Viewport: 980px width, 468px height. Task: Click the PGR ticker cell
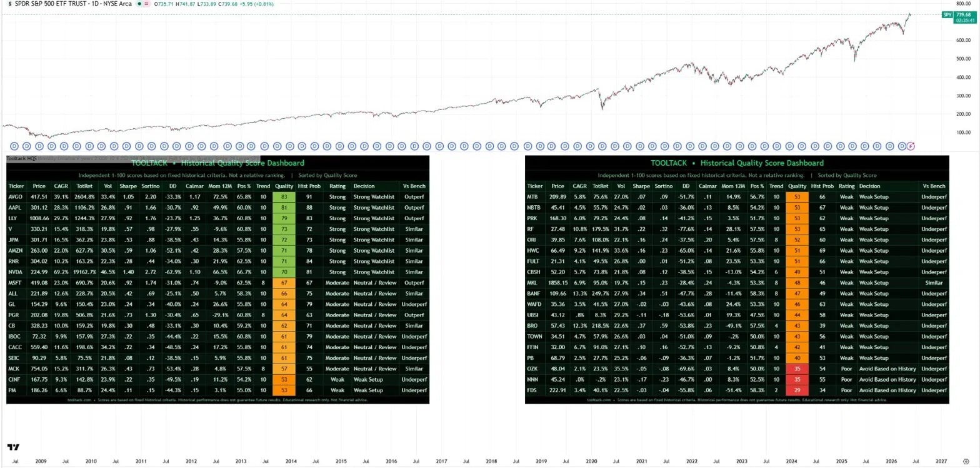tap(17, 314)
